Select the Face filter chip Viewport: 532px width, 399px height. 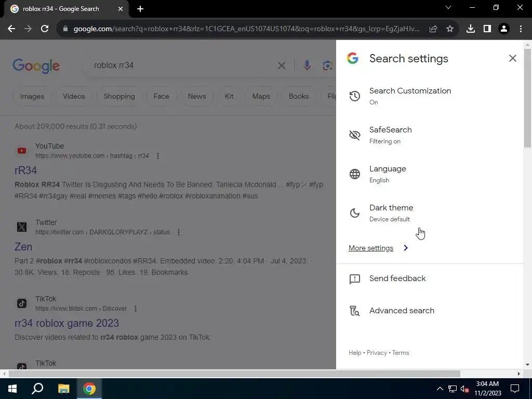161,96
